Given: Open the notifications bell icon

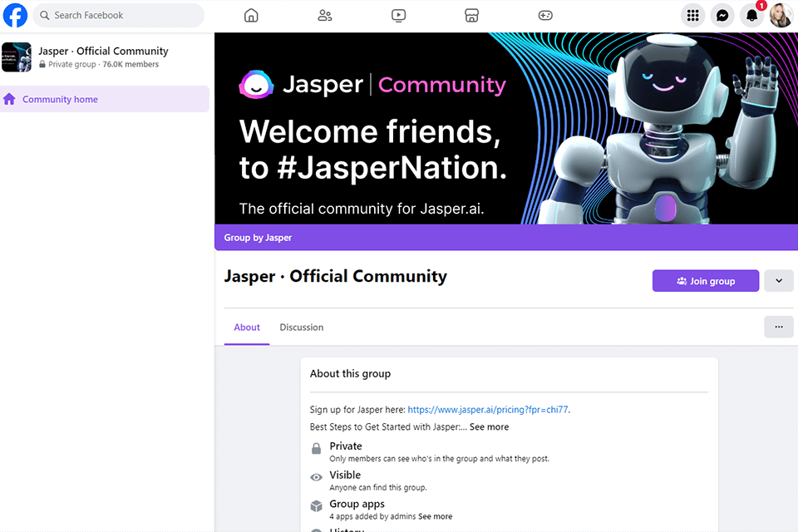Looking at the screenshot, I should (751, 16).
